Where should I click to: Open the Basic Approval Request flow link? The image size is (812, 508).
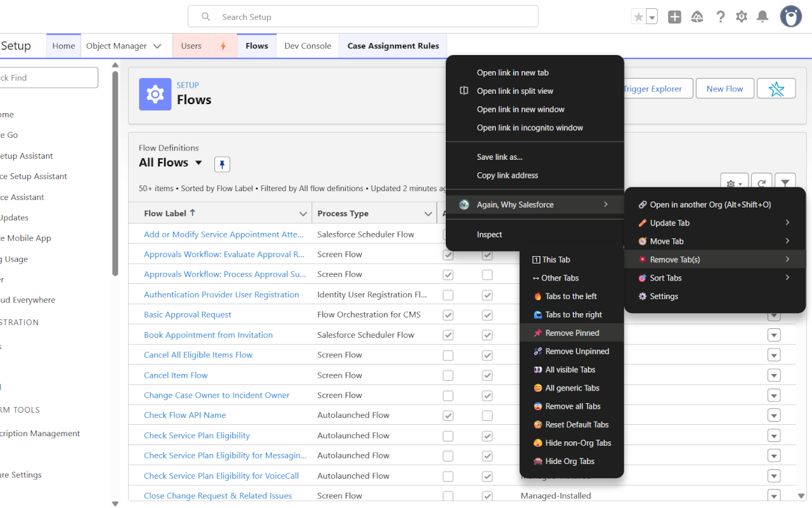pos(188,315)
